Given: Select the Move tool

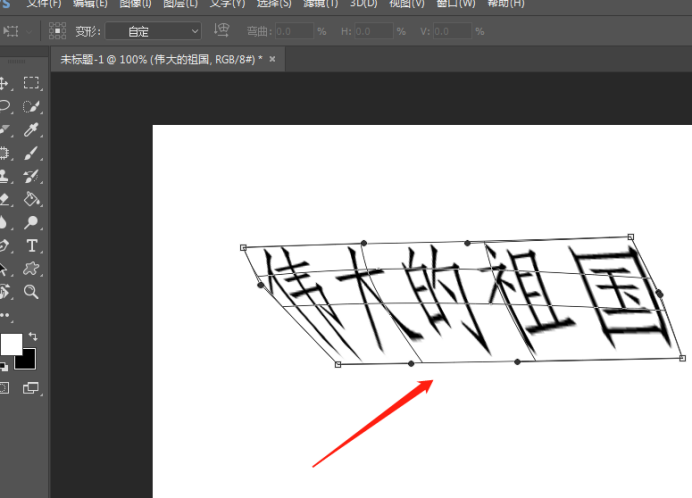Looking at the screenshot, I should pyautogui.click(x=4, y=83).
